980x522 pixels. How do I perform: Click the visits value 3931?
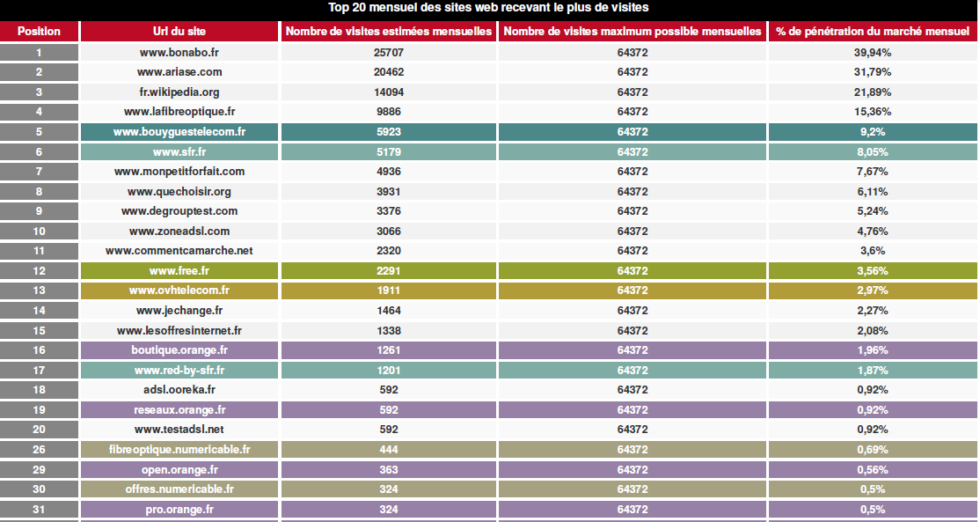389,191
